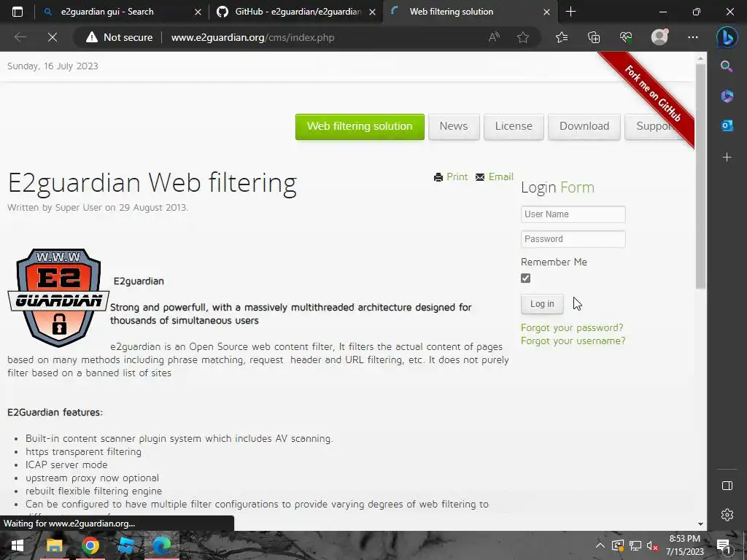The width and height of the screenshot is (747, 560).
Task: Open Web filtering solution menu item
Action: coord(360,127)
